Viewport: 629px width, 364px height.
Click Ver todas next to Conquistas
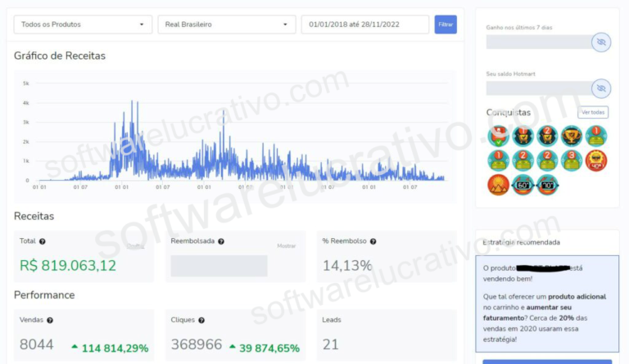click(x=594, y=112)
